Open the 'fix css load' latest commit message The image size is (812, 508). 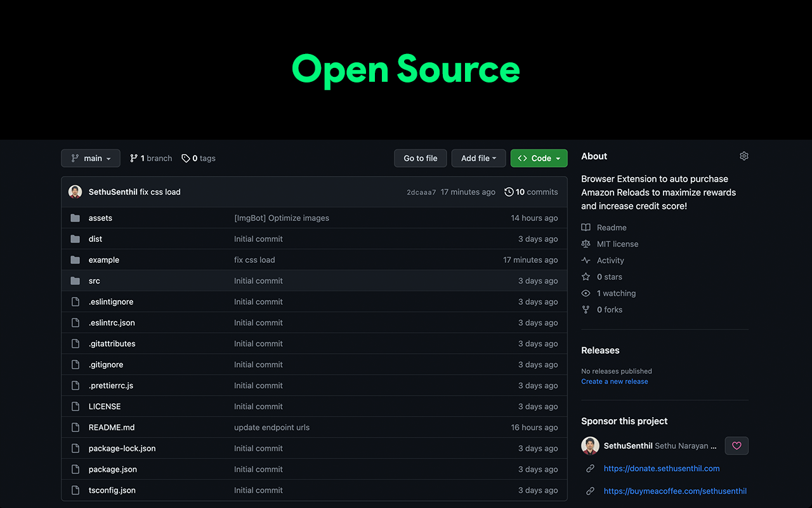160,192
